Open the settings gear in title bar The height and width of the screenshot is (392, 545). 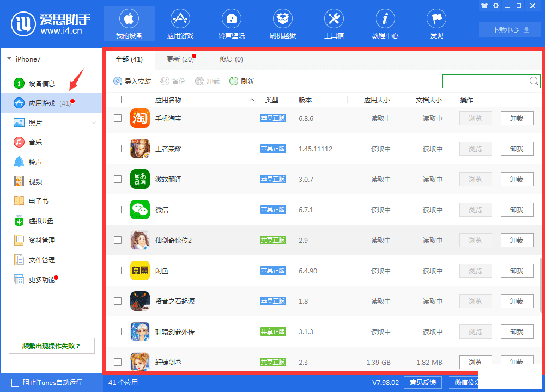[x=496, y=5]
